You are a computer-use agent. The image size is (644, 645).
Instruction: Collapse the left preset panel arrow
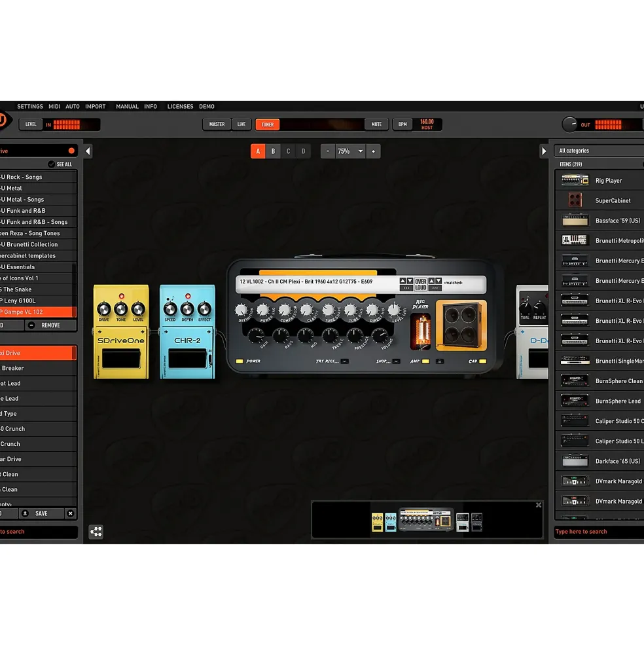[88, 151]
